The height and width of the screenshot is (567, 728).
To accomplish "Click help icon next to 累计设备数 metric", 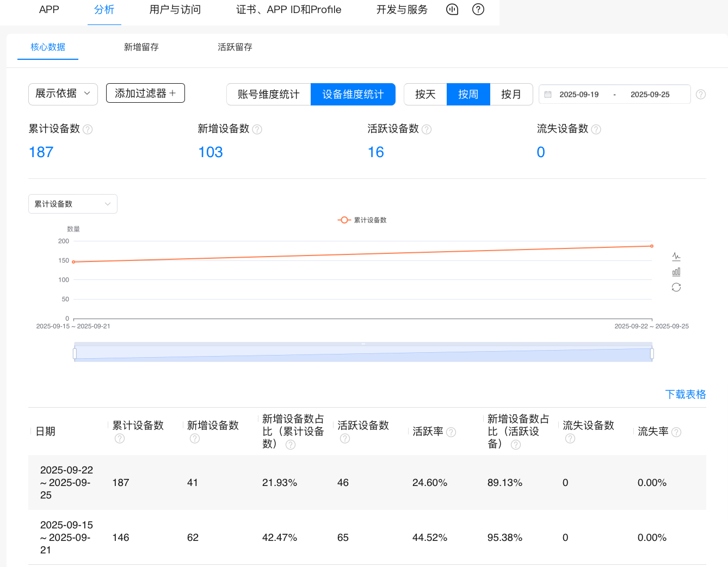I will (x=88, y=129).
